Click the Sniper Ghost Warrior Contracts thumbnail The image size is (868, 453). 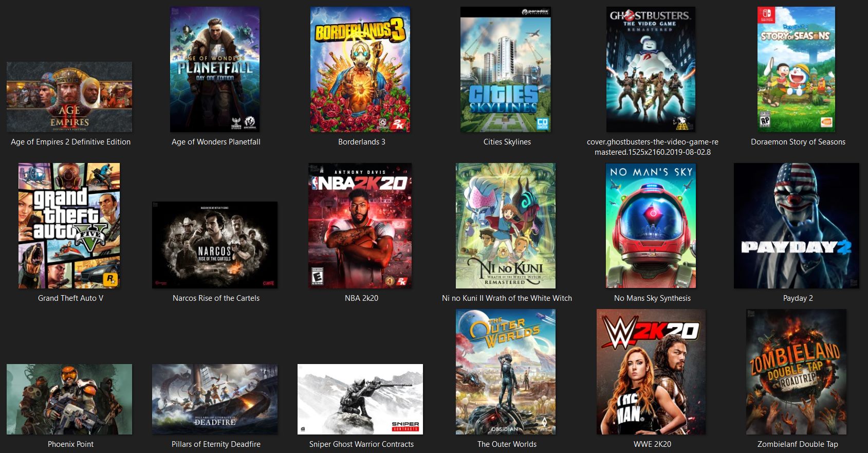[x=360, y=400]
